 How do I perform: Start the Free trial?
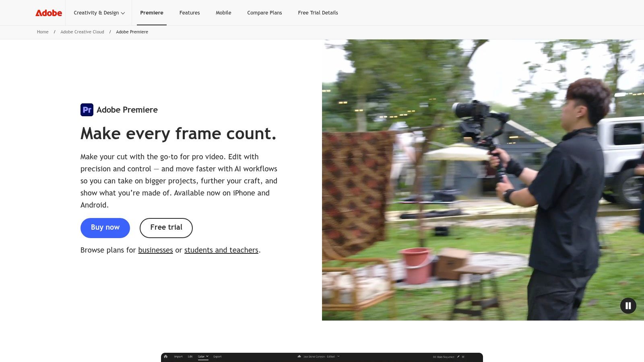(166, 228)
